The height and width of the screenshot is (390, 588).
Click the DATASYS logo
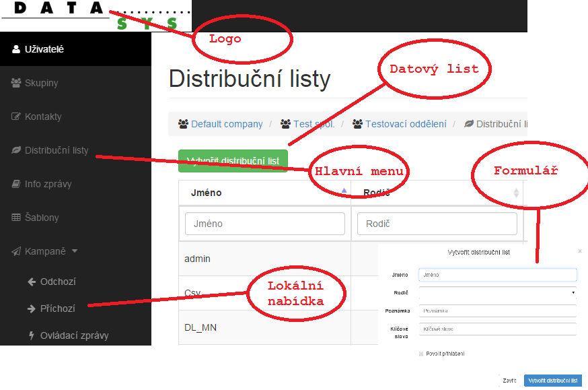pos(96,16)
